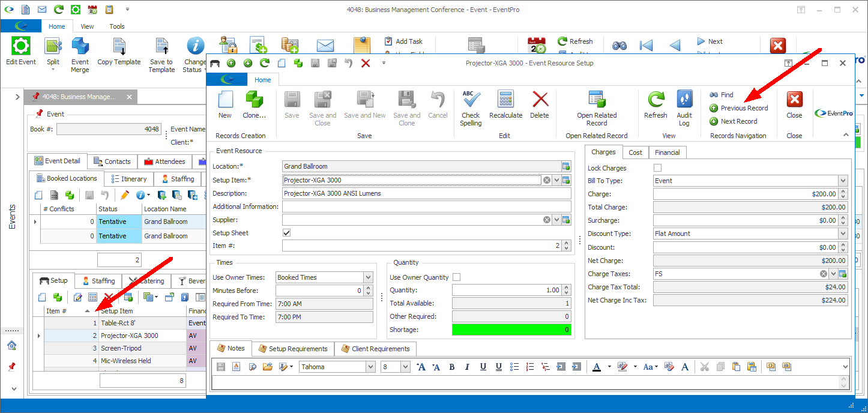
Task: Click the Underline icon in Notes toolbar
Action: click(483, 367)
